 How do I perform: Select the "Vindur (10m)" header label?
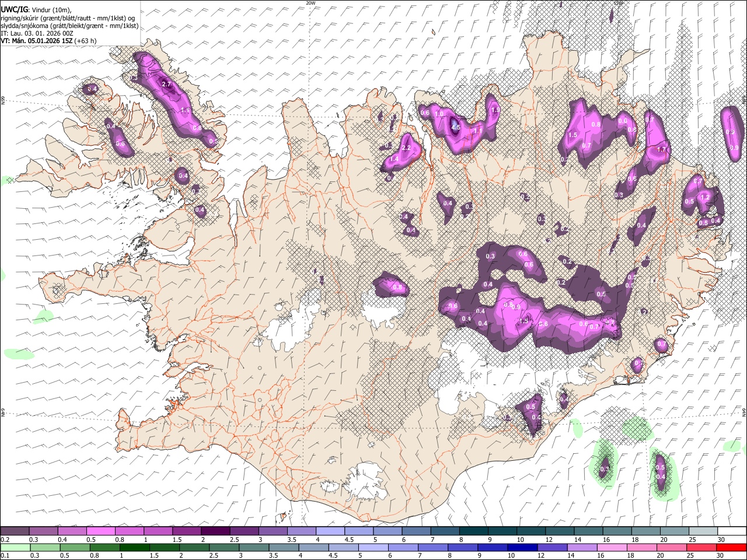coord(51,9)
